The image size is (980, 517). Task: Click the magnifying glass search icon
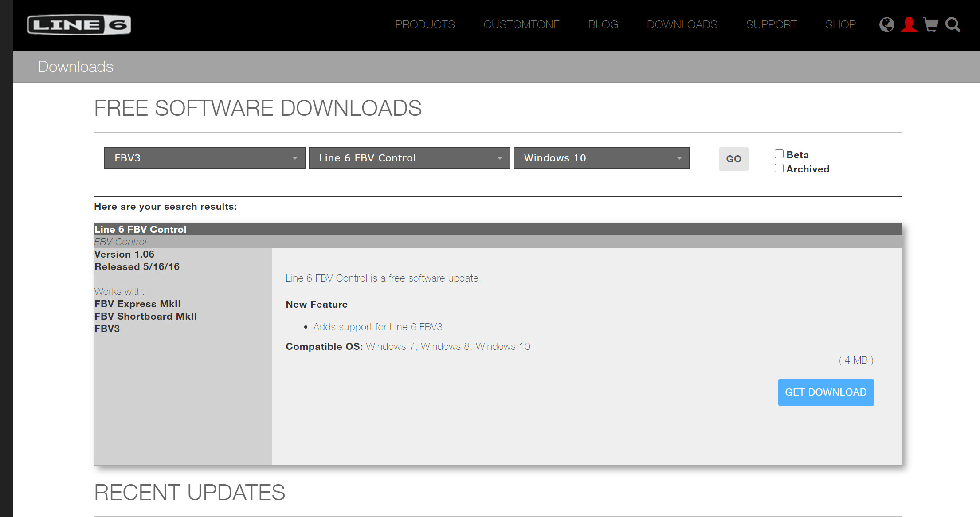(x=953, y=25)
